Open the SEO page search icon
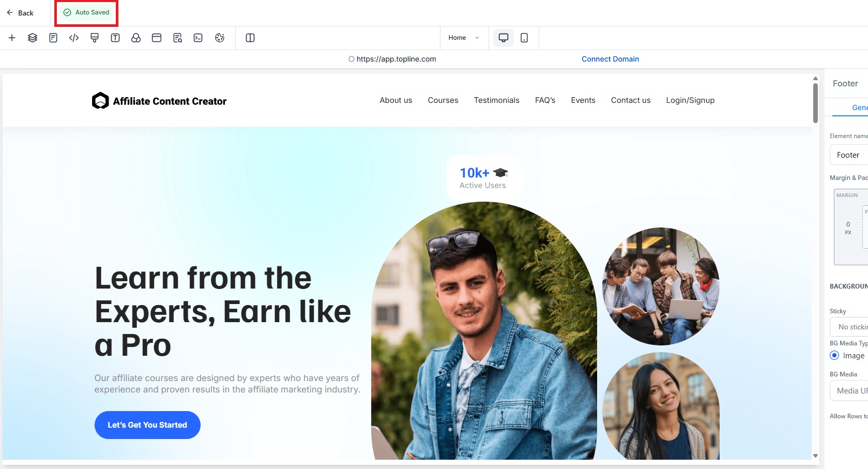 (177, 38)
